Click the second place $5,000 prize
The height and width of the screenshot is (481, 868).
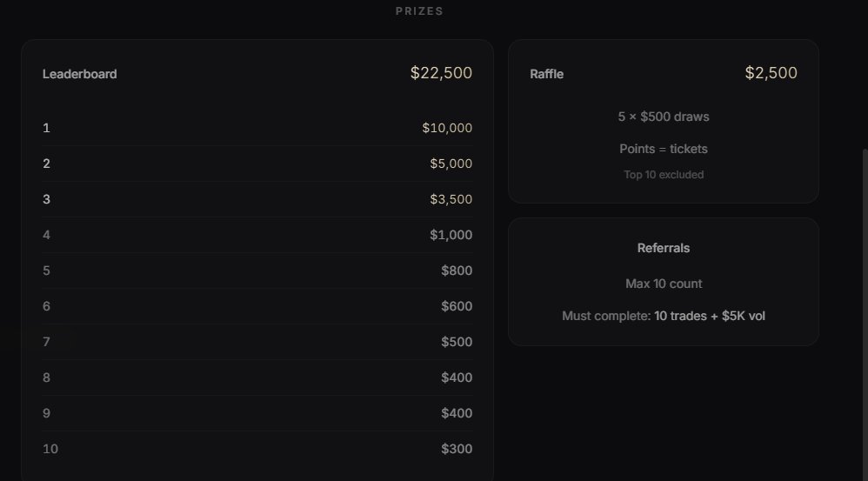pos(451,164)
